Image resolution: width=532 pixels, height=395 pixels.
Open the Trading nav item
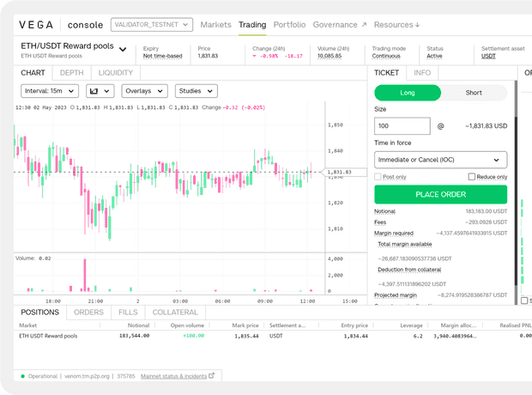(x=252, y=25)
